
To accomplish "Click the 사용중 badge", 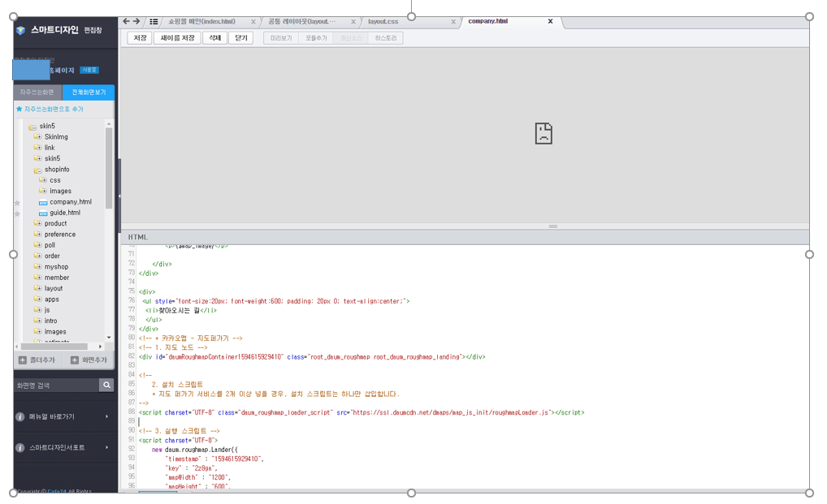I will click(x=89, y=70).
